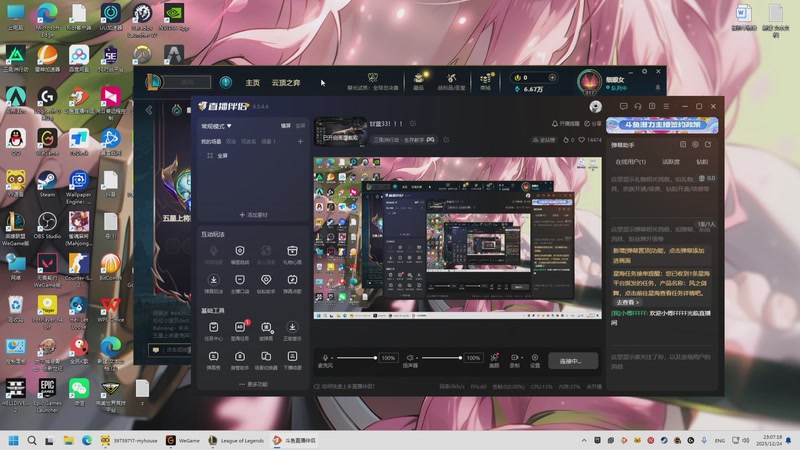Image resolution: width=800 pixels, height=450 pixels.
Task: Select 竖屏 portrait orientation
Action: [x=301, y=126]
